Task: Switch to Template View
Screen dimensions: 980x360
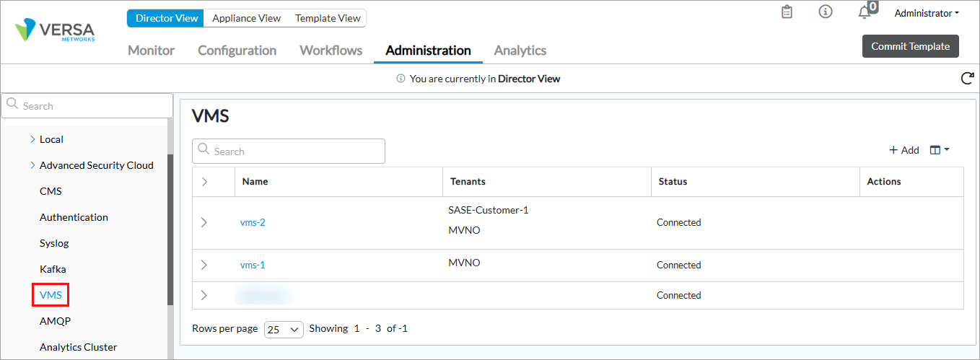Action: 327,19
